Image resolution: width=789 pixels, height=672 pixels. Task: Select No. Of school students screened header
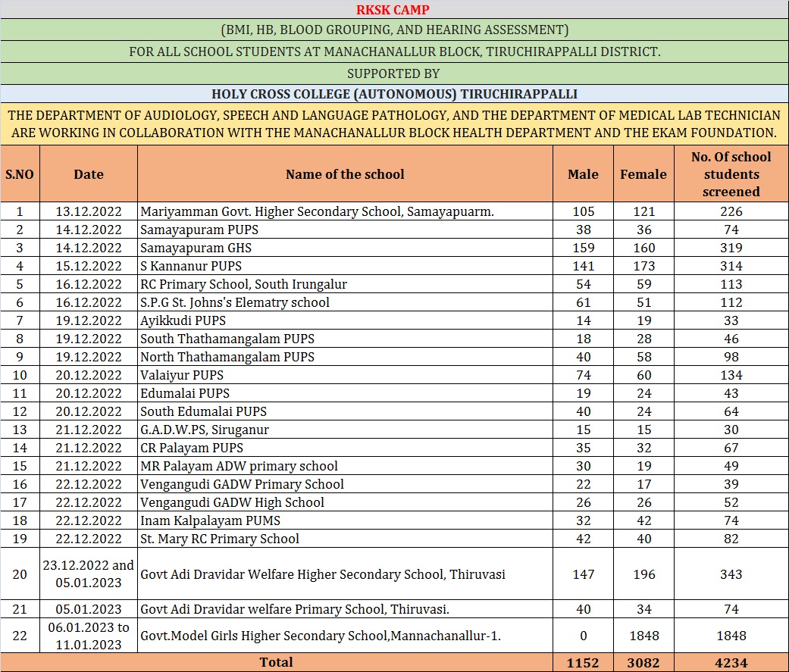pyautogui.click(x=731, y=174)
